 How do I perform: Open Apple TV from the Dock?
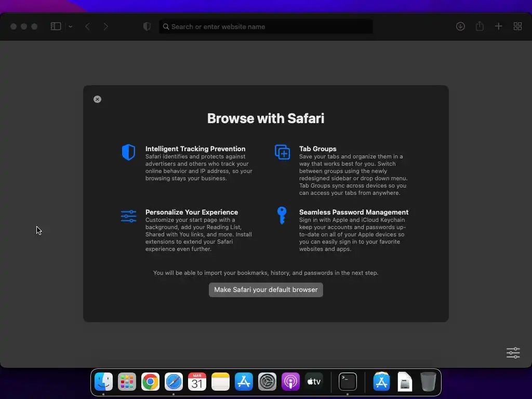point(314,382)
